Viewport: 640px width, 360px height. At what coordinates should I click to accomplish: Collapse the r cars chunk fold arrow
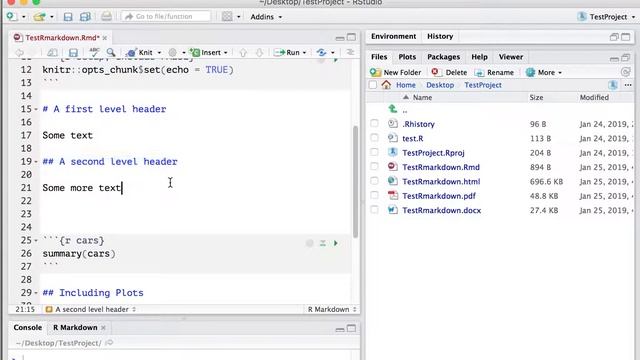[x=36, y=240]
